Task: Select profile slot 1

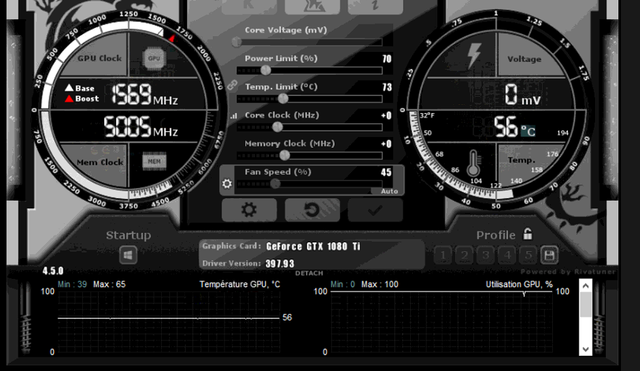Action: (443, 255)
